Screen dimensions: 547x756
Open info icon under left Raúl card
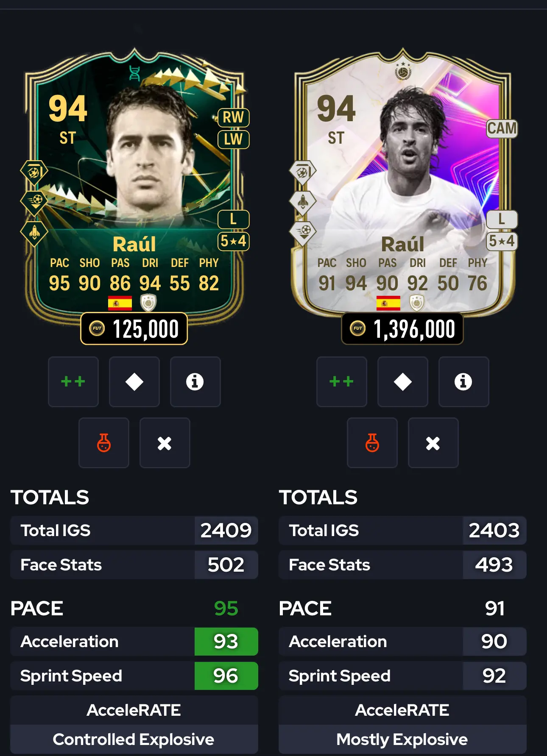pos(195,382)
